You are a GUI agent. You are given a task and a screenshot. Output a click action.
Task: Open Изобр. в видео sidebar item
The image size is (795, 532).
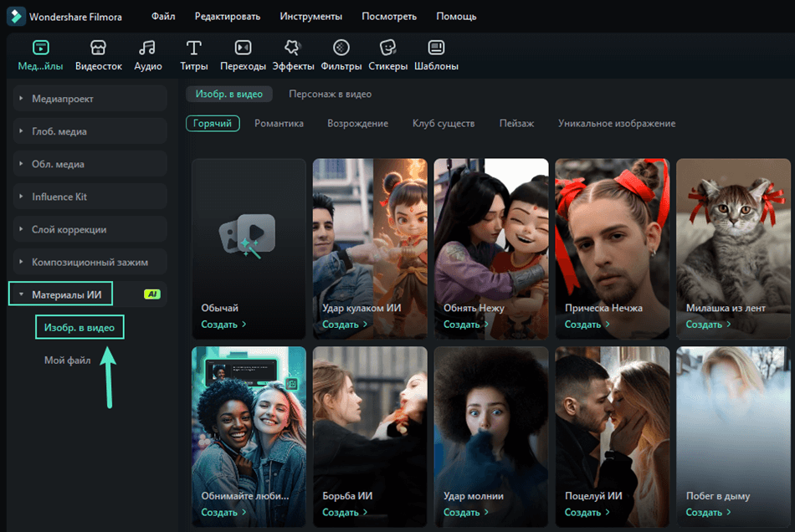click(x=79, y=328)
